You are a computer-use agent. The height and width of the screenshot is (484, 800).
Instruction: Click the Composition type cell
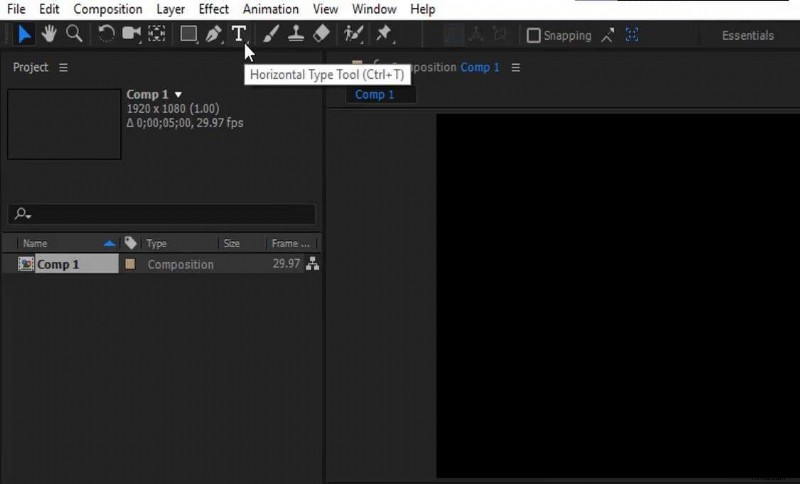click(x=181, y=265)
